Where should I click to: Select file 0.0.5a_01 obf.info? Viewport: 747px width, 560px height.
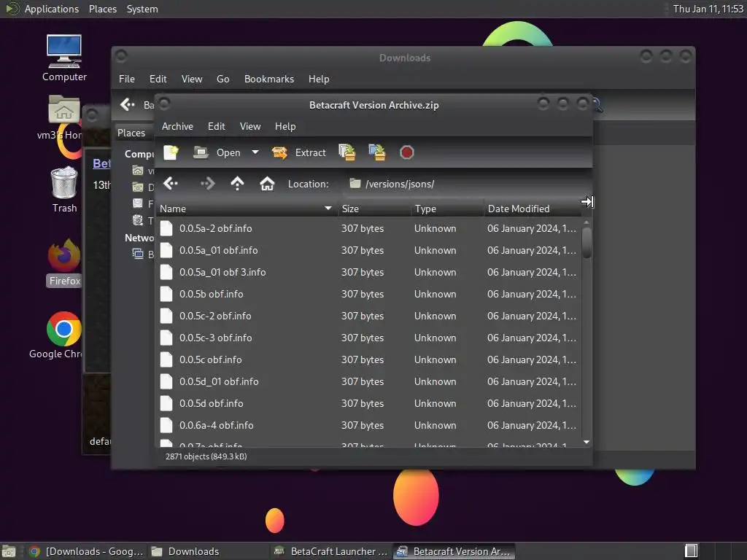point(368,251)
